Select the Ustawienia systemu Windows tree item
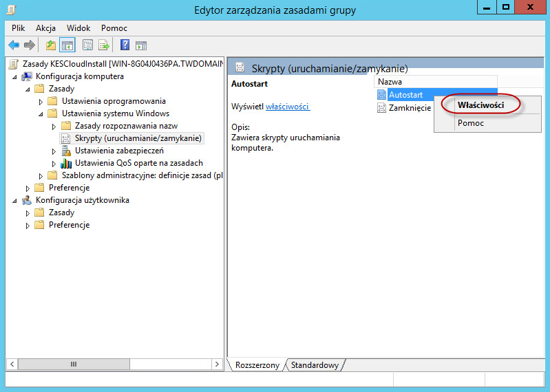The width and height of the screenshot is (550, 392). pyautogui.click(x=116, y=113)
